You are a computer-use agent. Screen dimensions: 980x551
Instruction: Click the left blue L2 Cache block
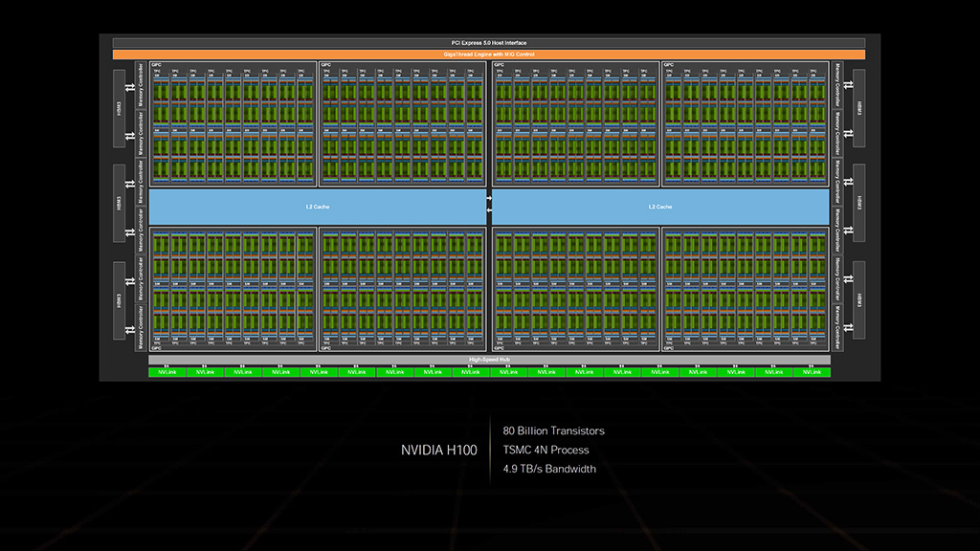(x=318, y=207)
